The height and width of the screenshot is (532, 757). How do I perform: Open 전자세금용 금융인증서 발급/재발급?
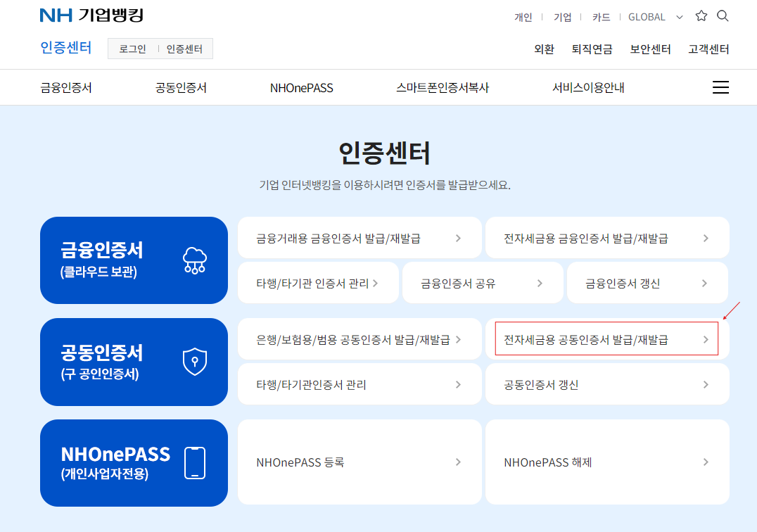point(607,238)
